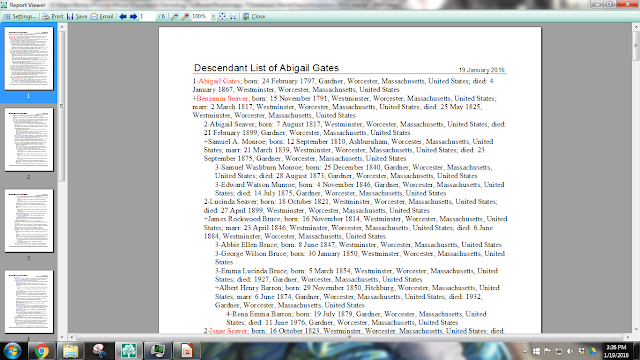Click the thumbnail panel vertical scrollbar thumb
Screen dimensions: 640x360
tap(62, 106)
